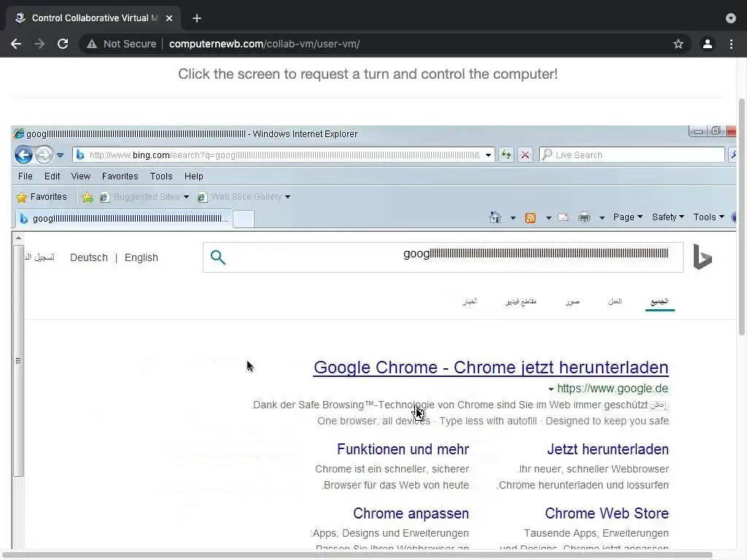
Task: Expand the Print dropdown arrow
Action: [602, 217]
